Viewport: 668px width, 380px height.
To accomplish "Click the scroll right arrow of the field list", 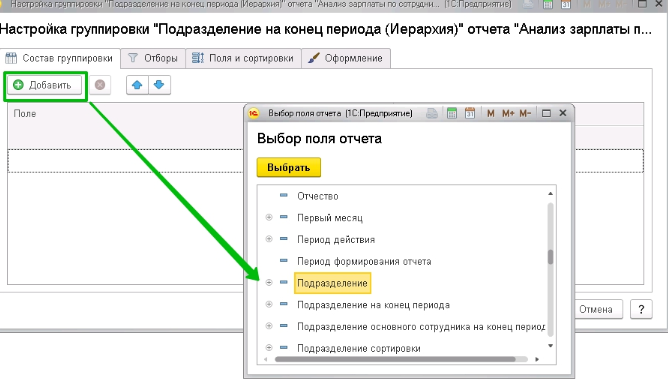I will click(537, 359).
